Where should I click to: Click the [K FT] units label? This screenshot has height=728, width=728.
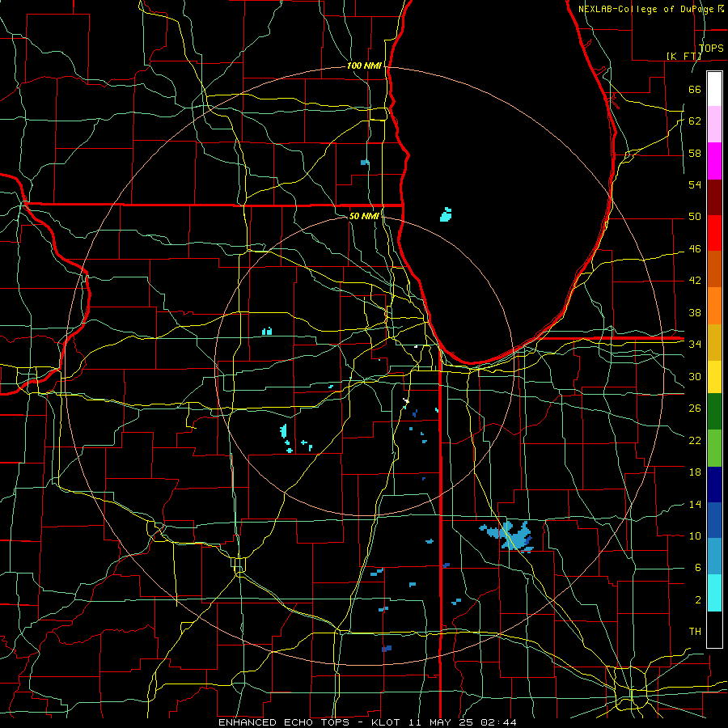[x=684, y=56]
